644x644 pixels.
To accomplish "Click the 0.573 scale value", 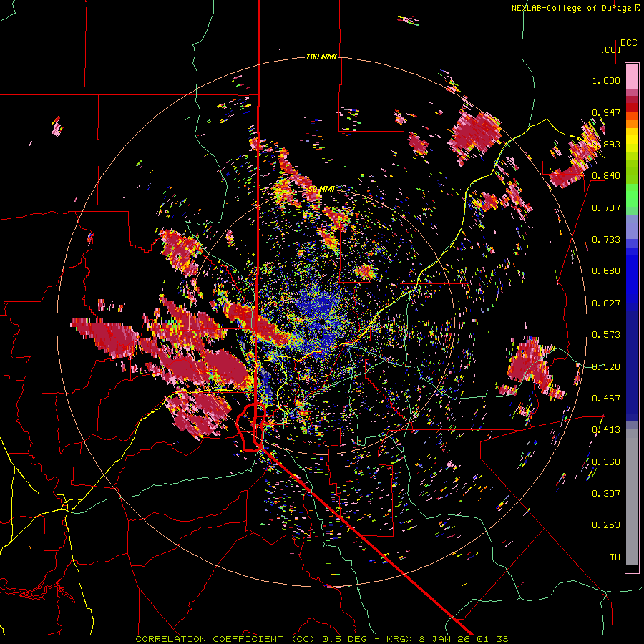I will point(606,335).
